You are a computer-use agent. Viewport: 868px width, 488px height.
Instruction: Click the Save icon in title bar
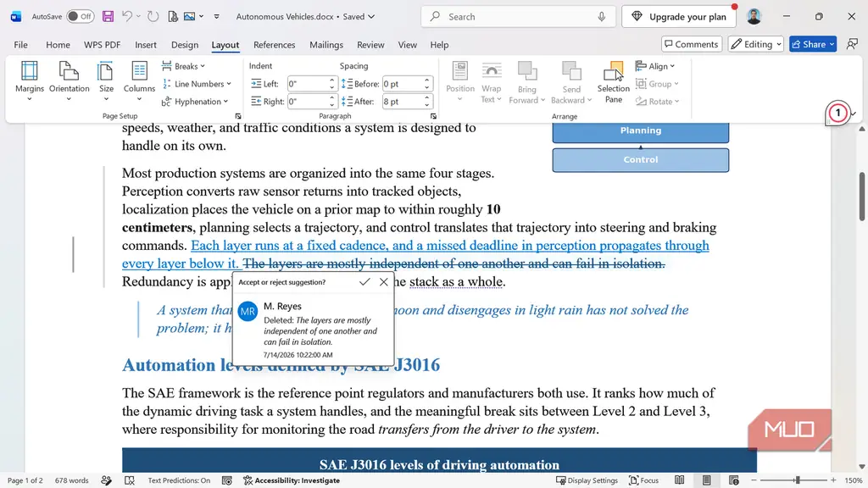click(108, 17)
